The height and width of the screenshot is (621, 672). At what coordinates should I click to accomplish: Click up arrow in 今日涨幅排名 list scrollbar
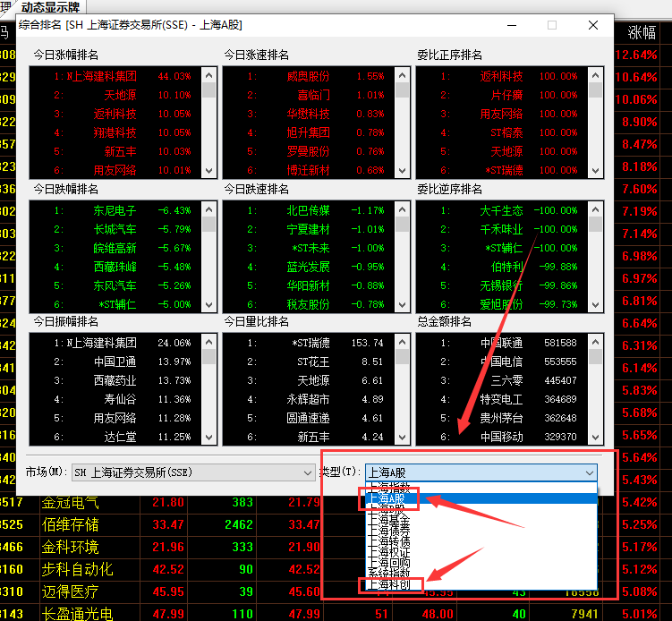pyautogui.click(x=208, y=75)
